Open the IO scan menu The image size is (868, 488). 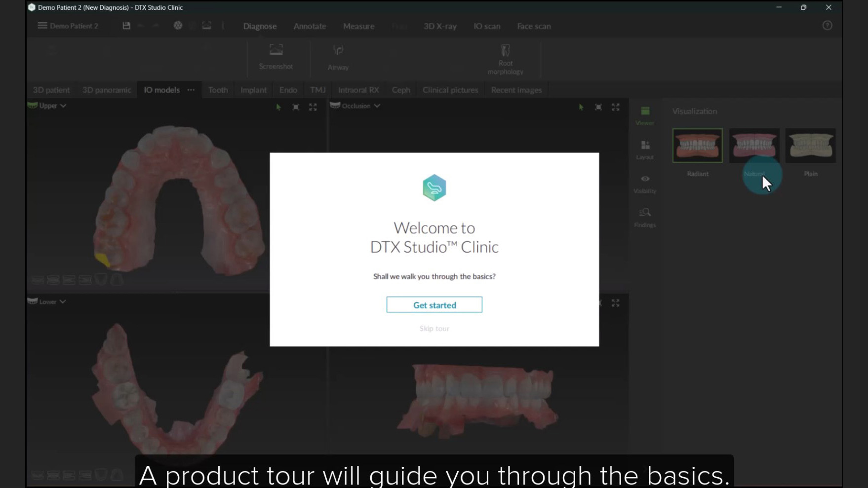pos(487,26)
